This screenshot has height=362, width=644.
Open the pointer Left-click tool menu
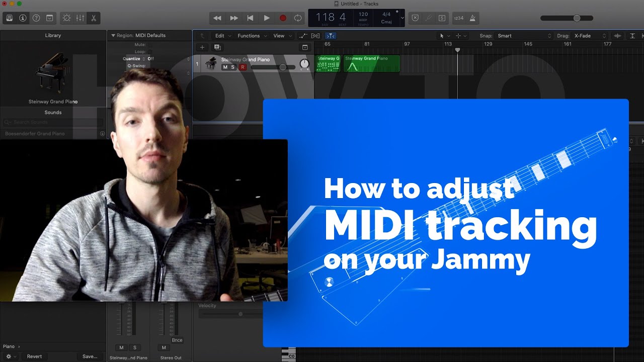(x=444, y=36)
